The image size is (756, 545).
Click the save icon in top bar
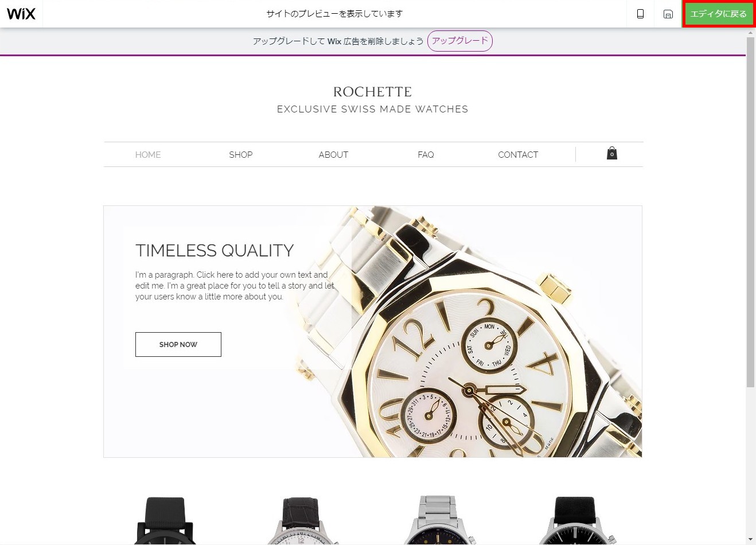click(668, 14)
